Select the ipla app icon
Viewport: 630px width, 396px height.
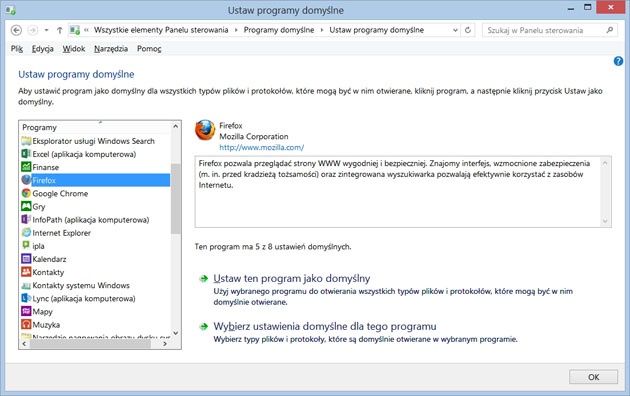[26, 245]
